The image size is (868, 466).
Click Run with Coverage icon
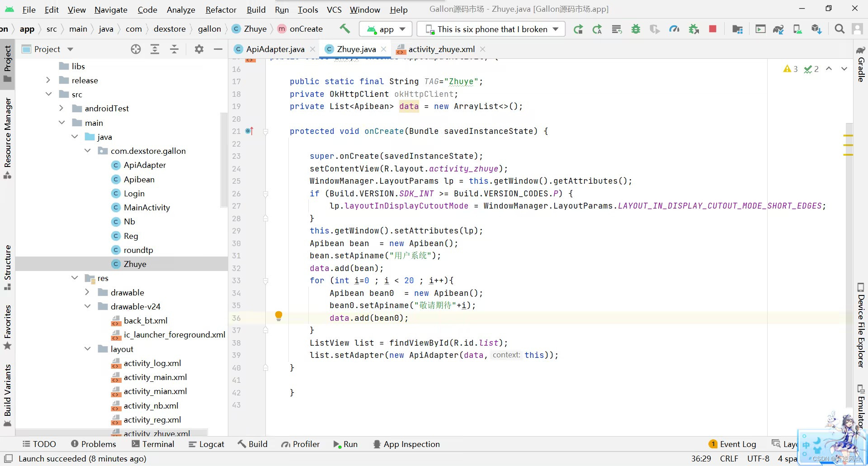click(655, 29)
